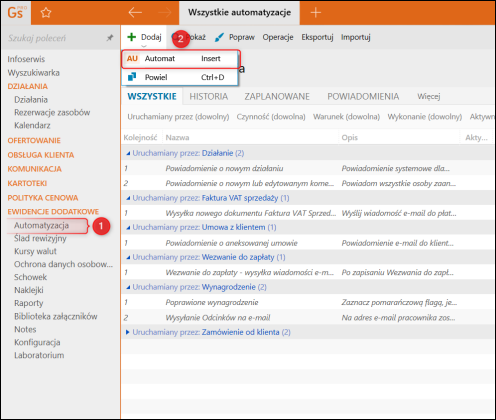Click inside Szukaj poleceń search field
This screenshot has width=496, height=420.
[x=55, y=38]
